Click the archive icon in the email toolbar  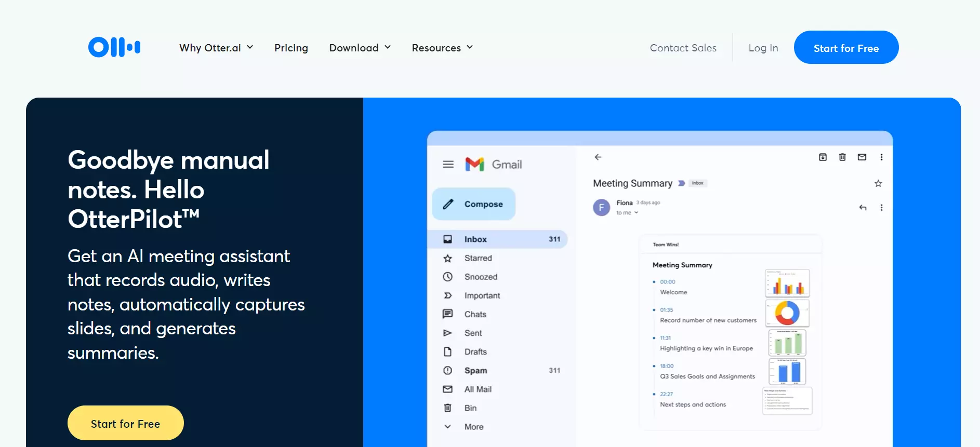tap(823, 157)
